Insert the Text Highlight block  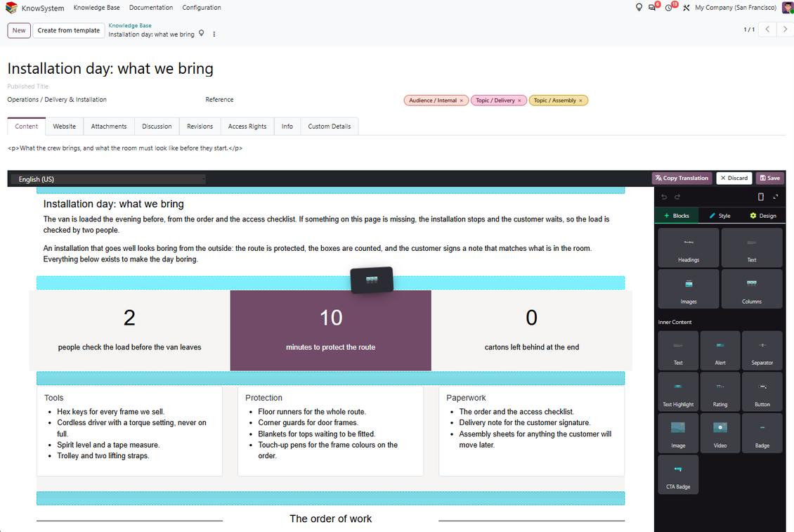(x=678, y=392)
